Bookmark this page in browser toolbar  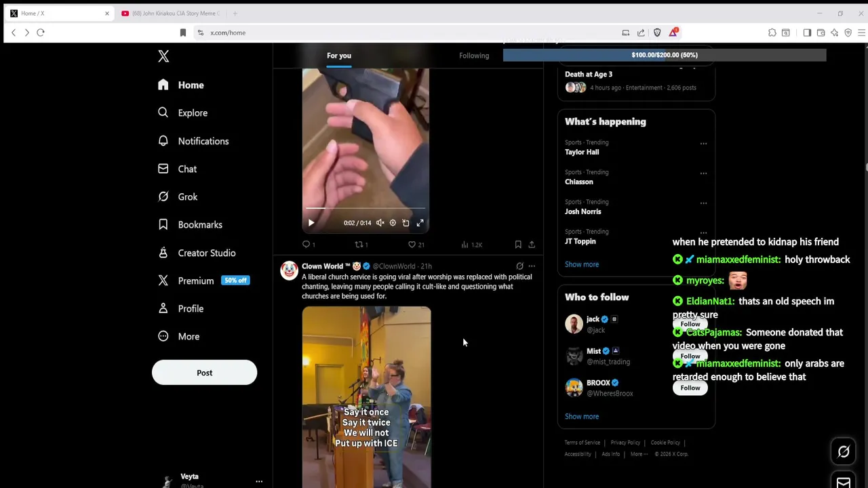click(182, 33)
